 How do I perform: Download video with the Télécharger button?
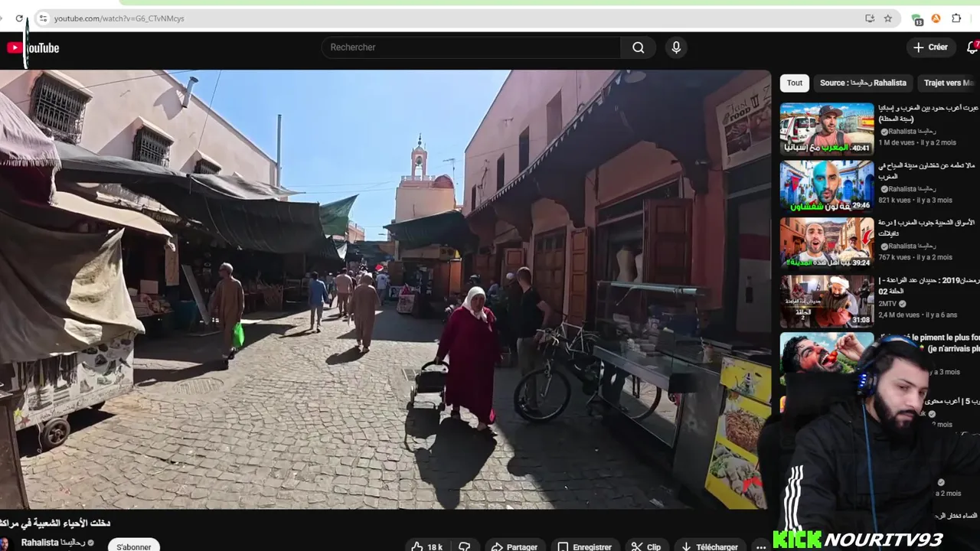710,546
